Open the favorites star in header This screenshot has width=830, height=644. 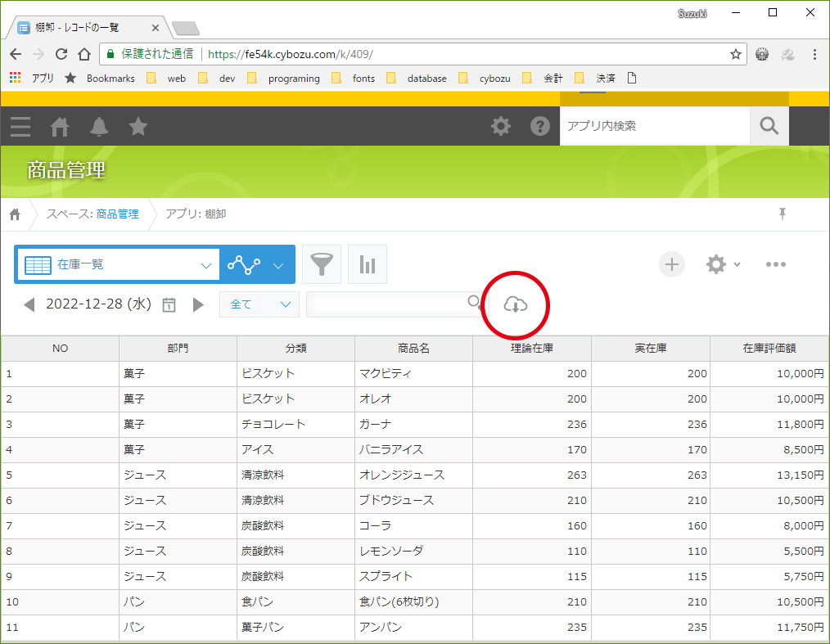pyautogui.click(x=138, y=127)
